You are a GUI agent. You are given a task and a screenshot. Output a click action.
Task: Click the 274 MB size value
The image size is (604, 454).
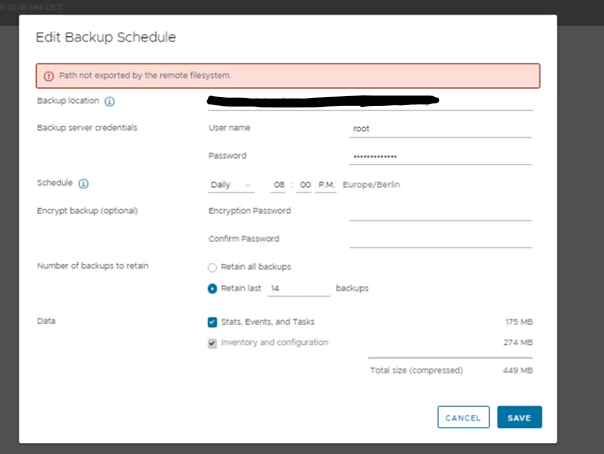coord(518,342)
